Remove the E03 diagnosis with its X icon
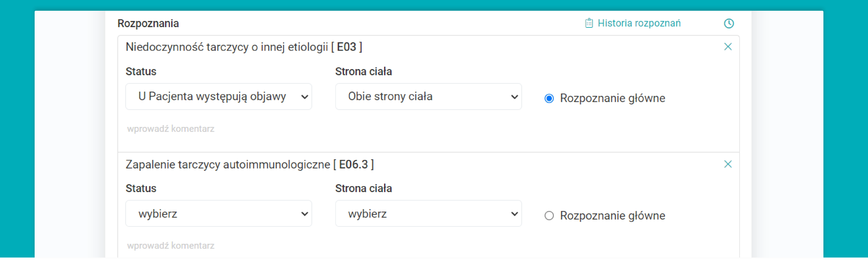Image resolution: width=868 pixels, height=261 pixels. tap(728, 47)
